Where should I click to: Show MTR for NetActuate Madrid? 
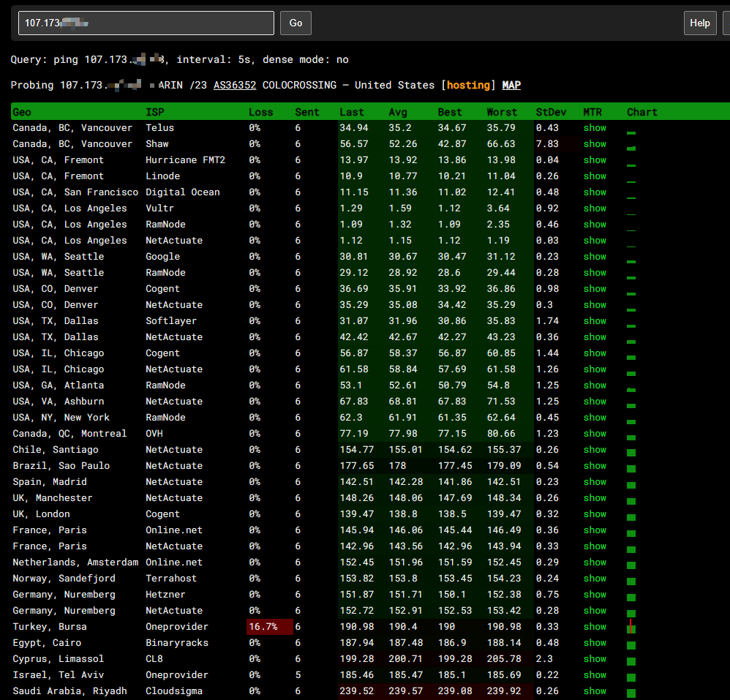click(595, 482)
